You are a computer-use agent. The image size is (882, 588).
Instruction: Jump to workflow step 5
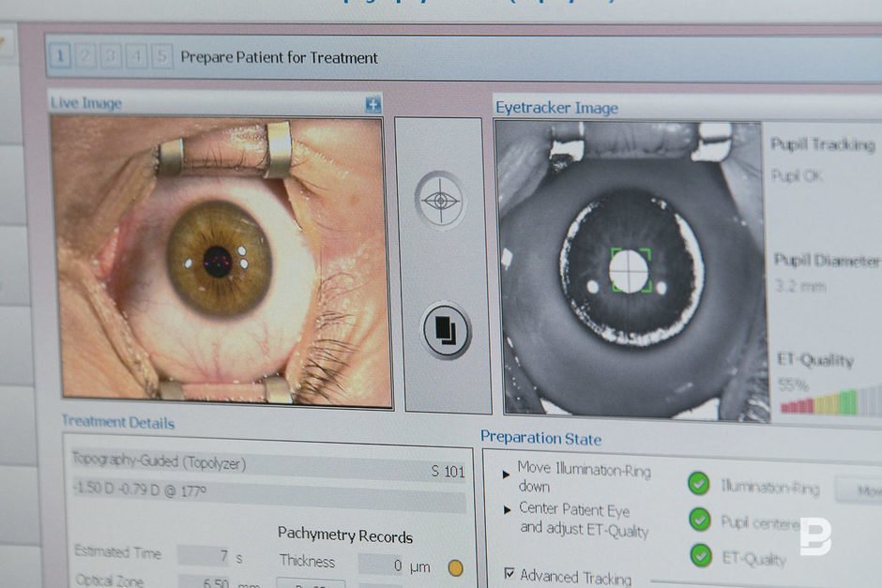pos(161,57)
